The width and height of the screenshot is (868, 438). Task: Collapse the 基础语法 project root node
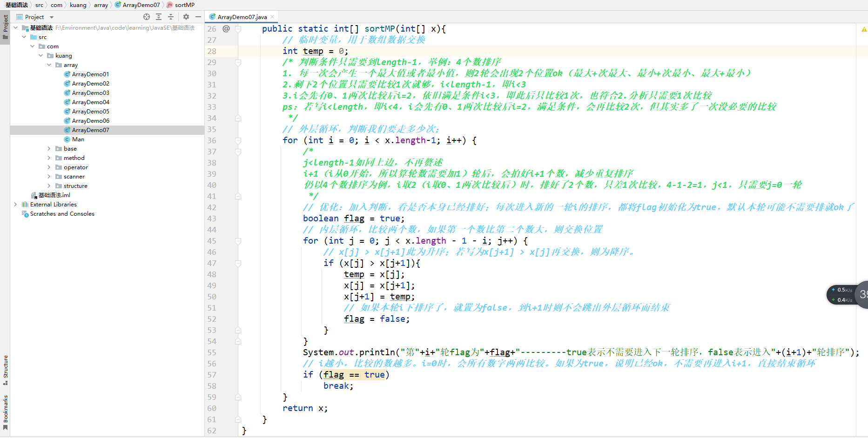[16, 28]
